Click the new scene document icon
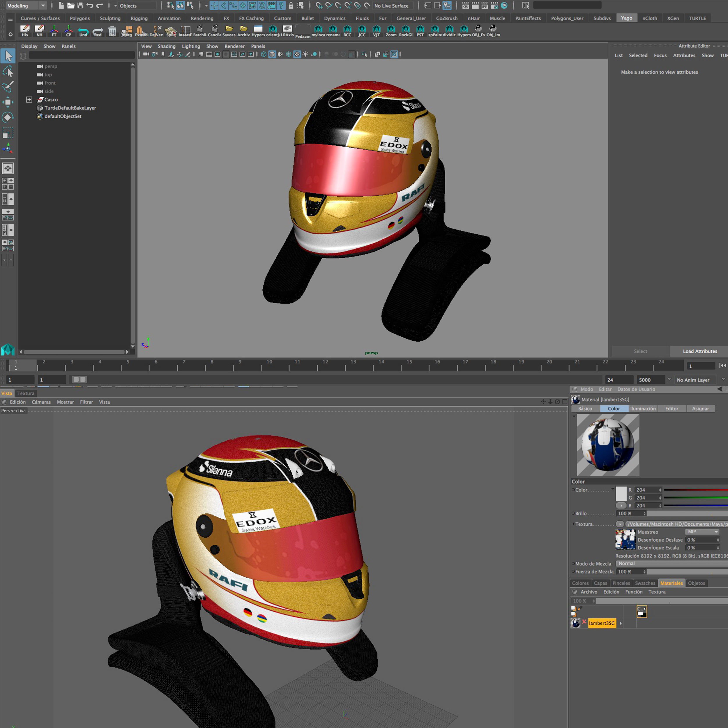 [x=61, y=6]
